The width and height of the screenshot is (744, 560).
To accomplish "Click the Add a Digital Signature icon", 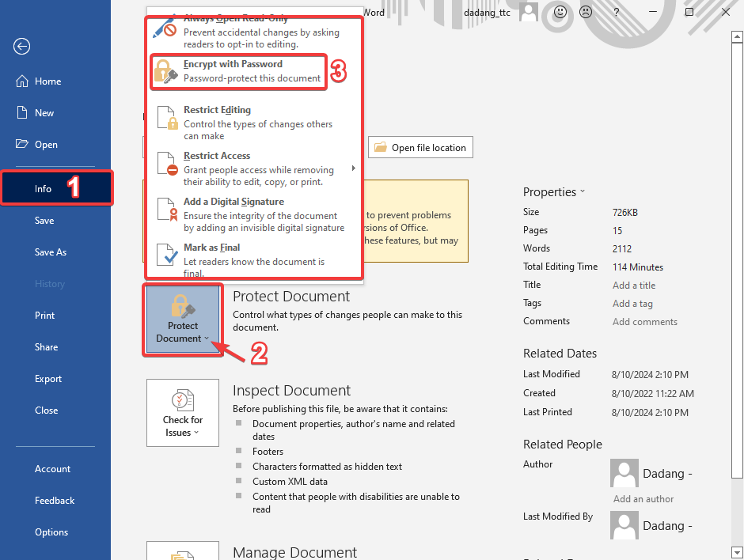I will pyautogui.click(x=167, y=210).
